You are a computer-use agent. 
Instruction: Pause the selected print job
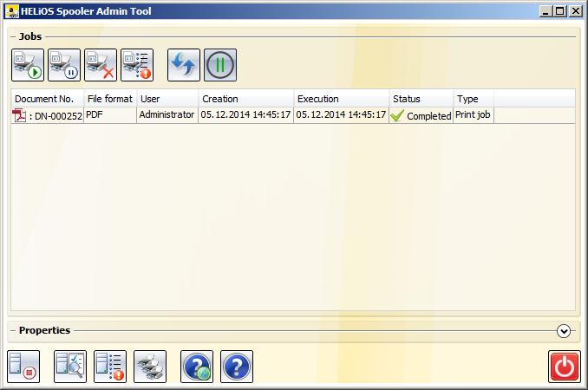pyautogui.click(x=64, y=65)
